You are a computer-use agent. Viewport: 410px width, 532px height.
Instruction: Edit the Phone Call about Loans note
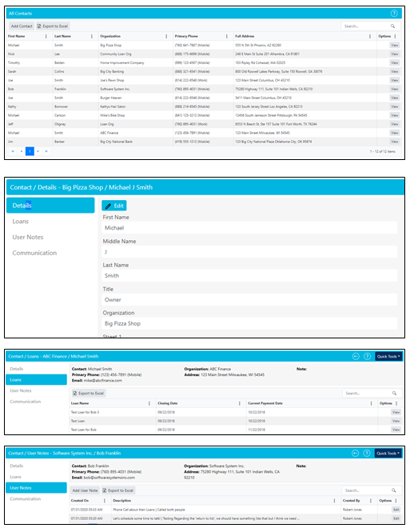(x=396, y=510)
